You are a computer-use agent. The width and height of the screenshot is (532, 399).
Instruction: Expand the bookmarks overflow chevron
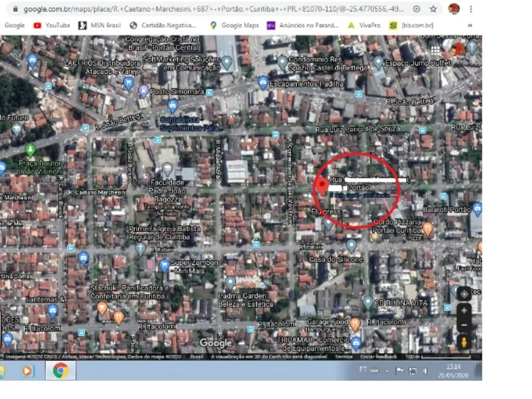click(x=470, y=26)
